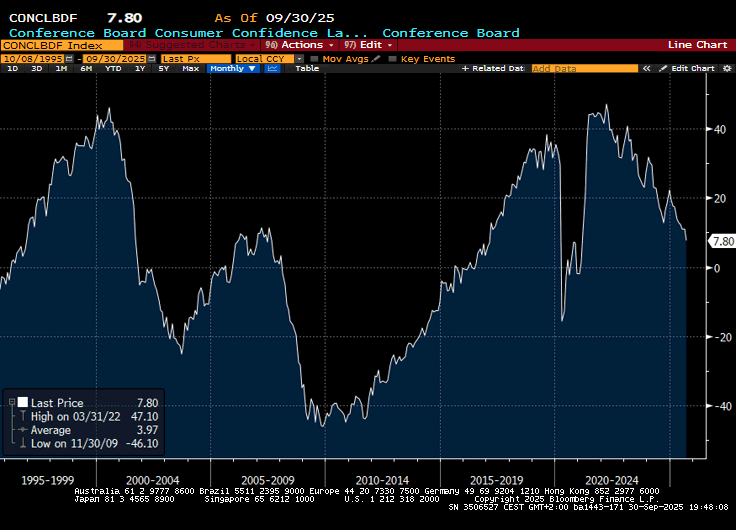Click the double-chevron collapse arrows icon
Viewport: 736px width, 530px height.
coord(648,68)
